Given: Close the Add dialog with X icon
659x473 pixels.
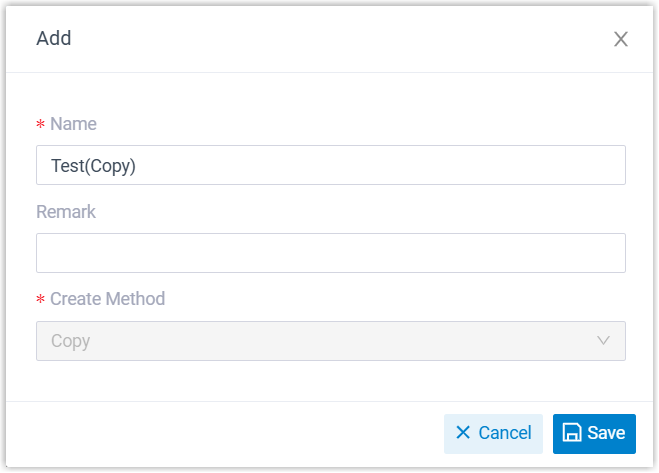Looking at the screenshot, I should 621,39.
